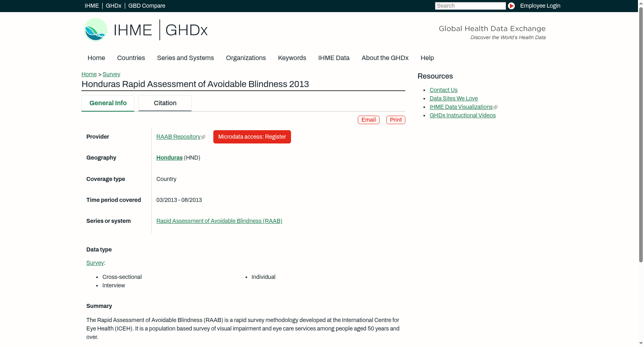
Task: Click the red search submit arrow icon
Action: click(x=511, y=6)
